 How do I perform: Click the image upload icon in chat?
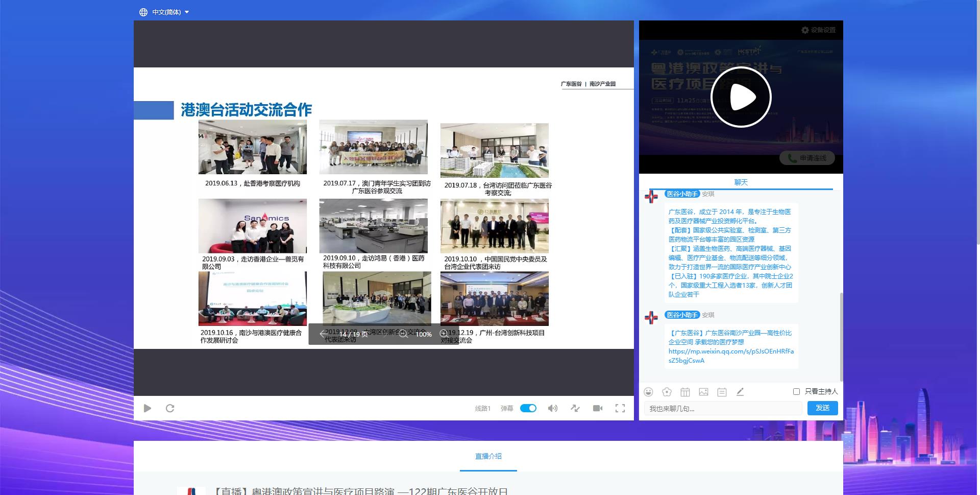[703, 392]
